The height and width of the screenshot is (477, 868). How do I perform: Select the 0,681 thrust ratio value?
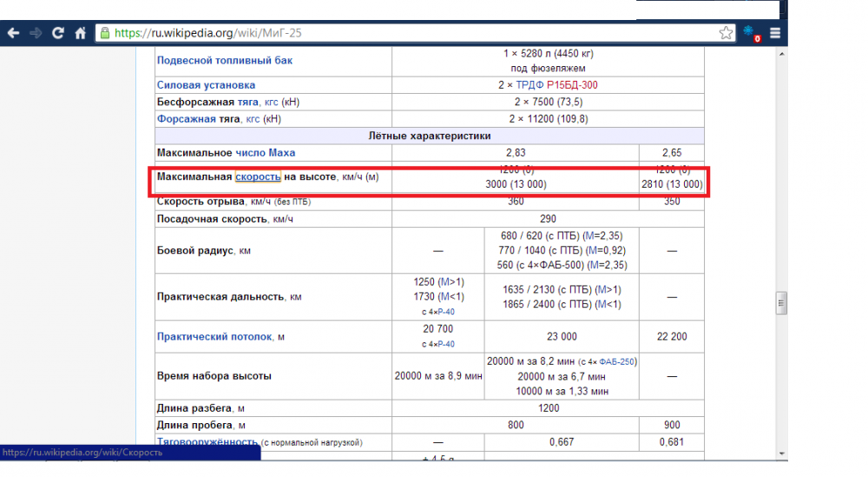[672, 442]
